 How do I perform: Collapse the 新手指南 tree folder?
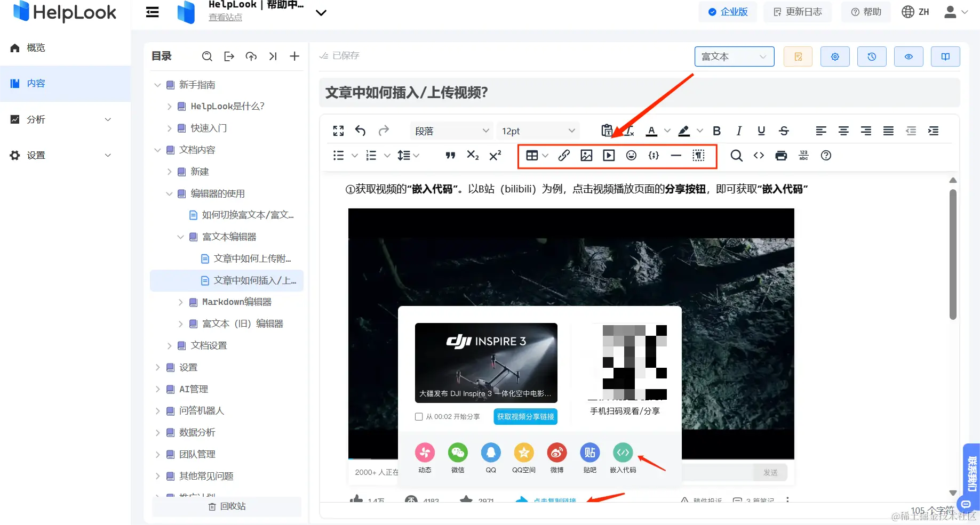[x=157, y=85]
